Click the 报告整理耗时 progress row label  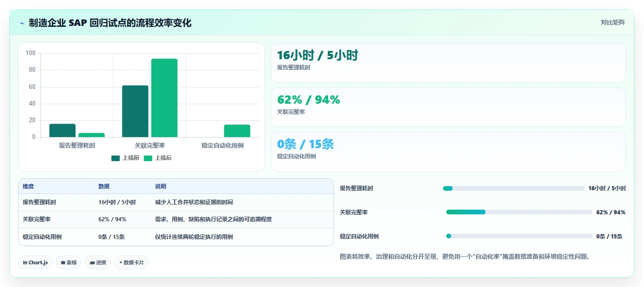(x=356, y=188)
